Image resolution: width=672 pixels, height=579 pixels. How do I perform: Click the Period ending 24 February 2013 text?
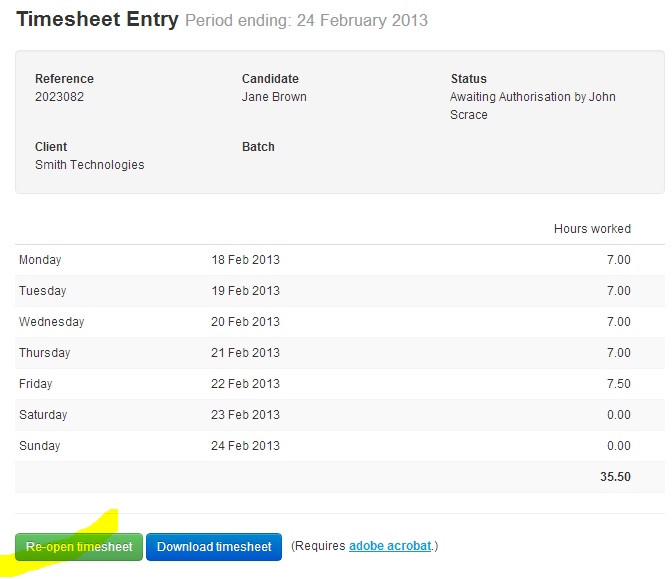pos(306,21)
